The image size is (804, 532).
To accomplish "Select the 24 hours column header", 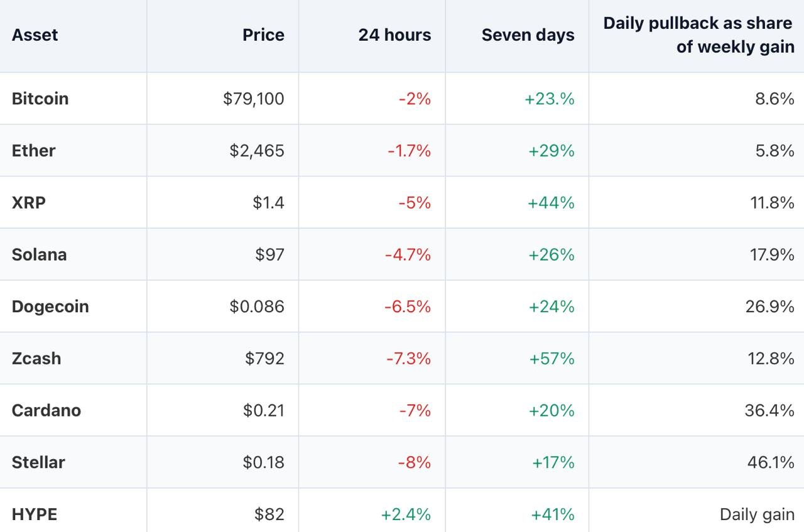I will (394, 35).
